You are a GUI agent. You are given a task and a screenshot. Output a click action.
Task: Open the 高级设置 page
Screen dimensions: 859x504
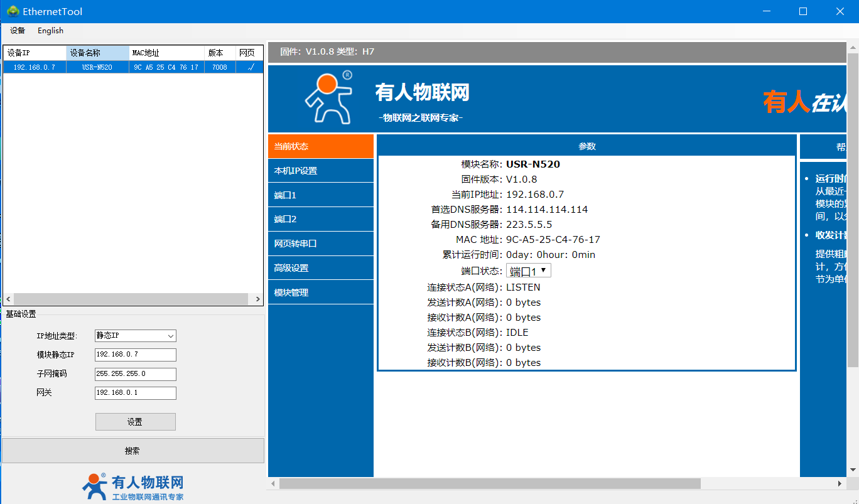[320, 268]
